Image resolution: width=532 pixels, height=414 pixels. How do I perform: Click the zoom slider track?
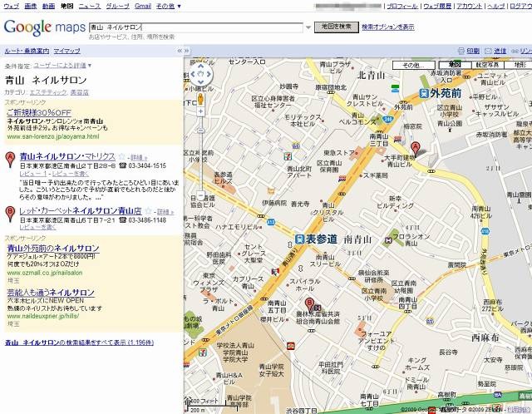[201, 153]
